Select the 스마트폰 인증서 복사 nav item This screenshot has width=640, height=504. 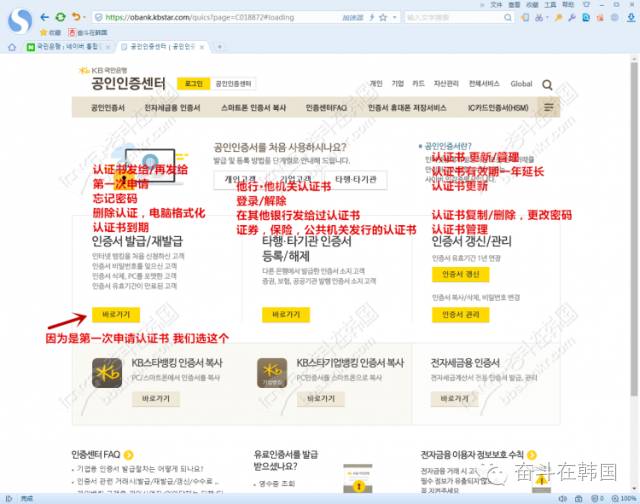tap(253, 108)
